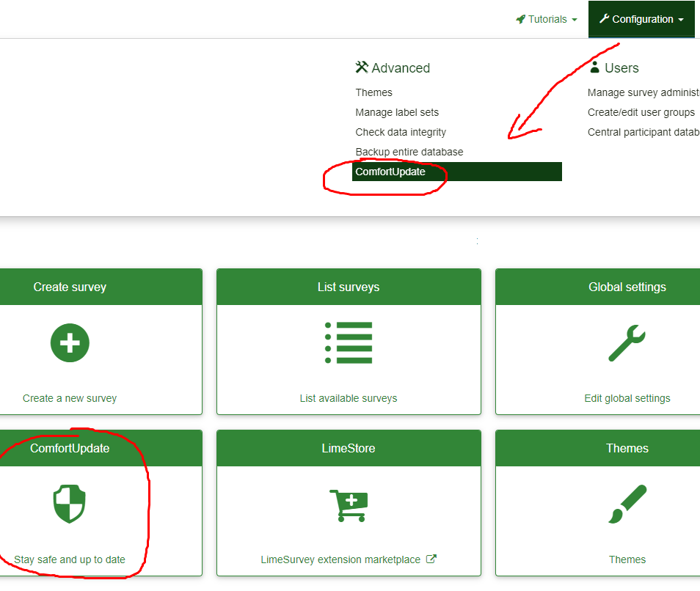Open Manage survey administrators entry
700x591 pixels.
click(x=643, y=92)
